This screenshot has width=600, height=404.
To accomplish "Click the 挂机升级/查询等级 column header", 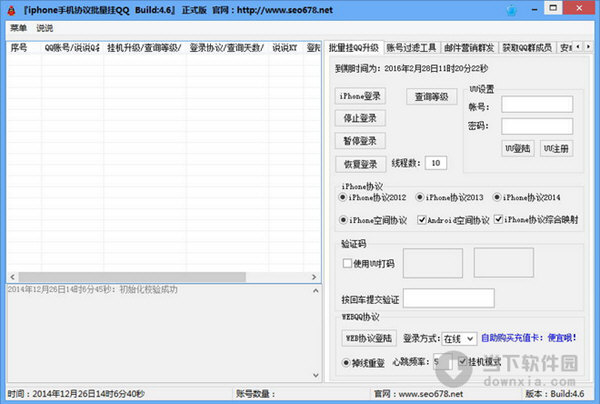I will click(145, 48).
